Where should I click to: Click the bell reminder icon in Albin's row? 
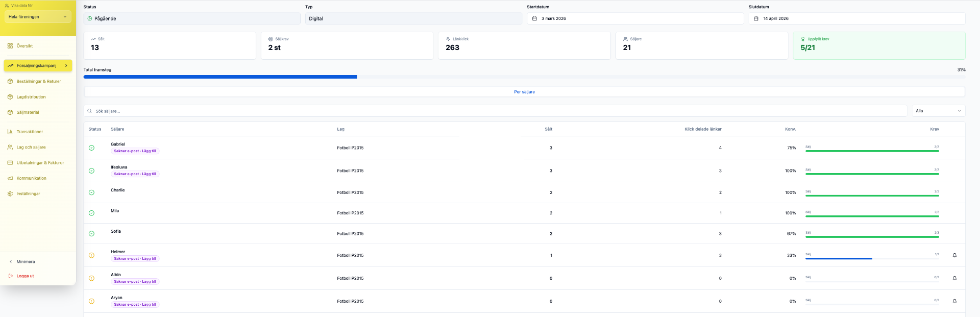click(x=954, y=278)
